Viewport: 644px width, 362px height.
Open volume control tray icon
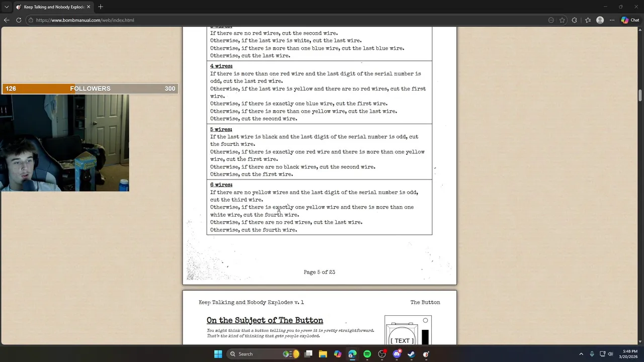click(610, 354)
